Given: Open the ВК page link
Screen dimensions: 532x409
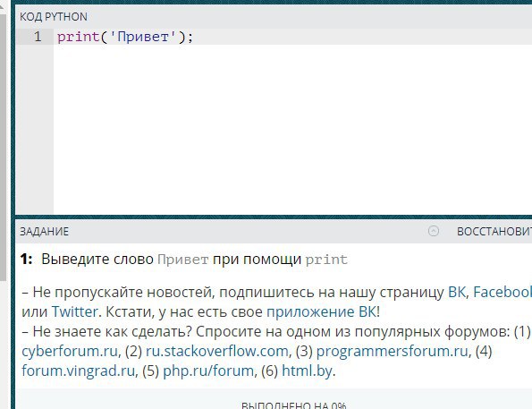Looking at the screenshot, I should click(x=457, y=292).
